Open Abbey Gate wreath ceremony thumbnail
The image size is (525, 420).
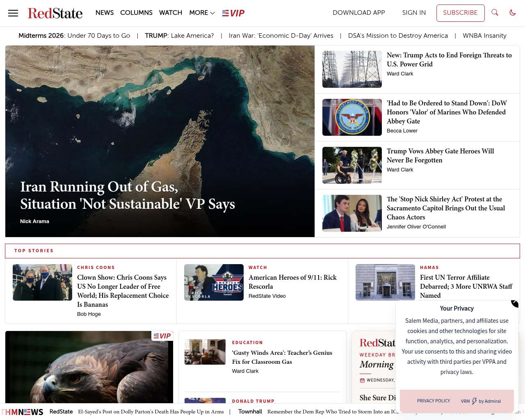click(352, 165)
